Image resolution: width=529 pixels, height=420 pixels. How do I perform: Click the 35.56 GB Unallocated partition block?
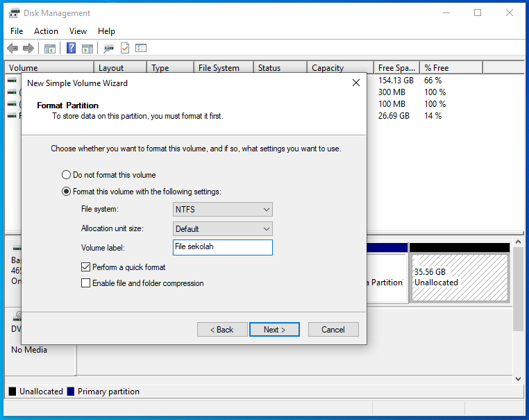[459, 278]
